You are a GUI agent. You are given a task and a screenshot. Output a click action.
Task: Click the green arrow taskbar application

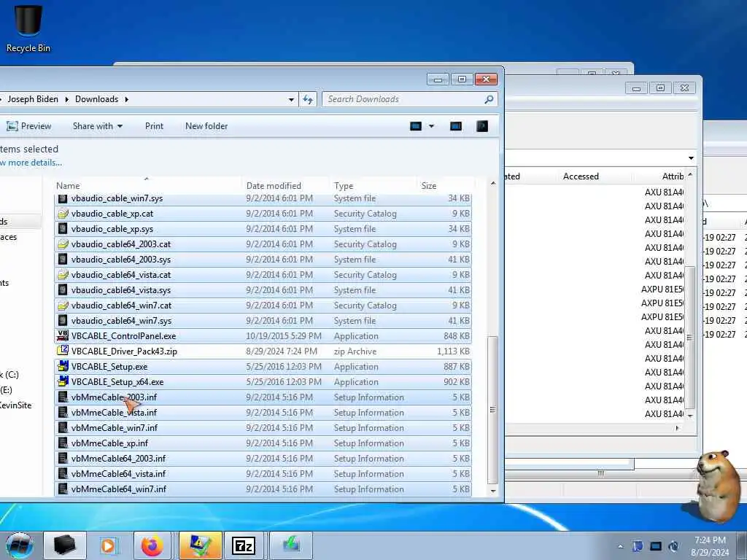click(291, 545)
